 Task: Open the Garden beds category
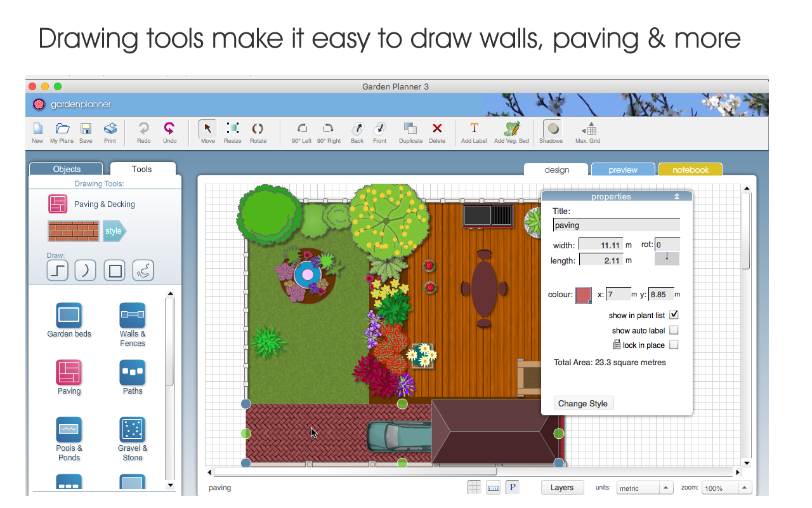pos(69,316)
